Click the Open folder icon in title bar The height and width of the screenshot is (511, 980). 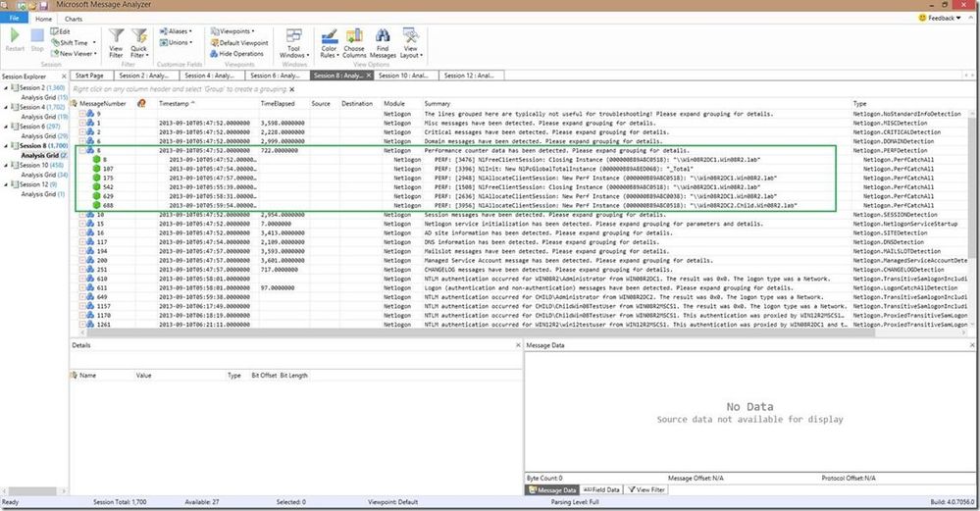32,5
